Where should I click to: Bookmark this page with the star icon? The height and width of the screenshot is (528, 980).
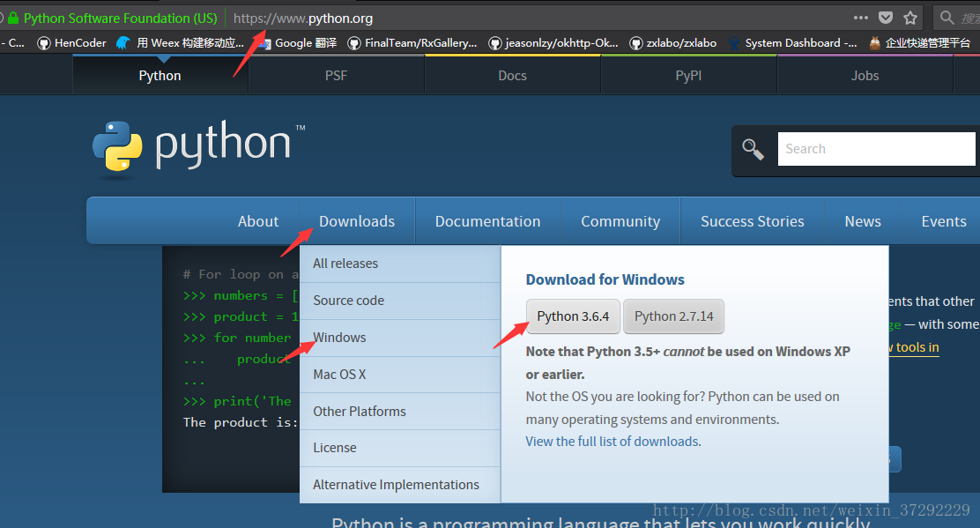tap(910, 18)
